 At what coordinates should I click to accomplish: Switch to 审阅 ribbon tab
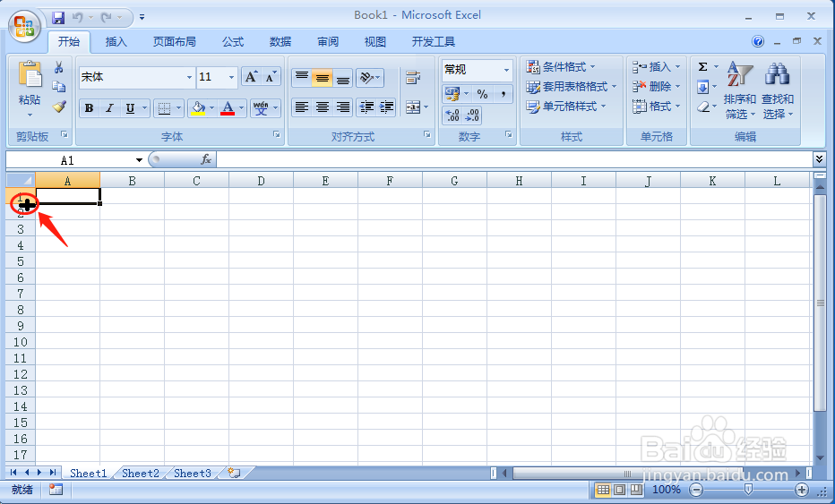click(x=328, y=42)
